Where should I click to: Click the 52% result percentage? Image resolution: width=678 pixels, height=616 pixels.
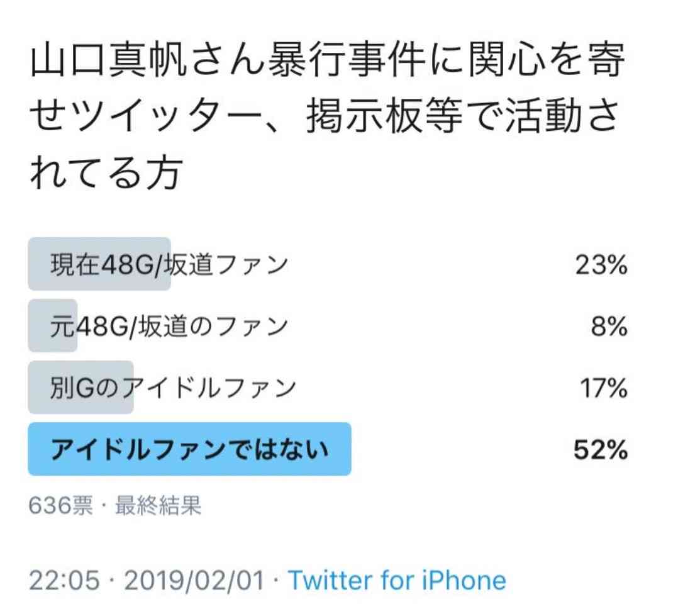(x=601, y=449)
